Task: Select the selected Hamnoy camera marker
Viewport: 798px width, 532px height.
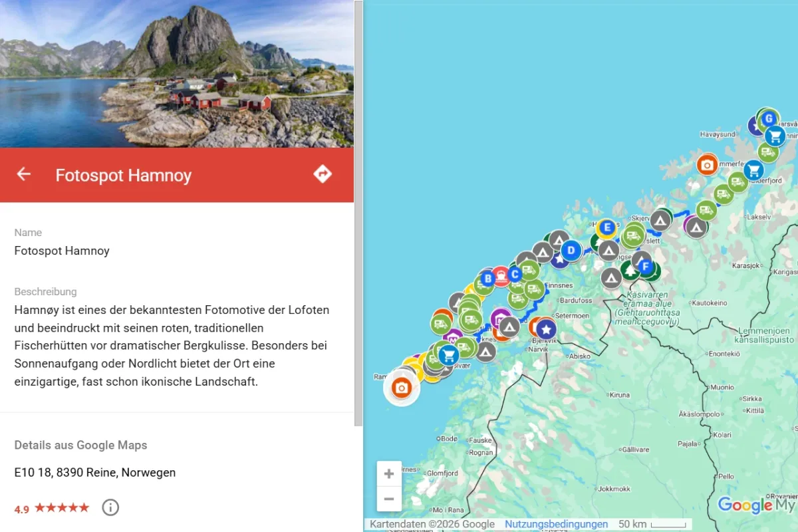Action: 401,387
